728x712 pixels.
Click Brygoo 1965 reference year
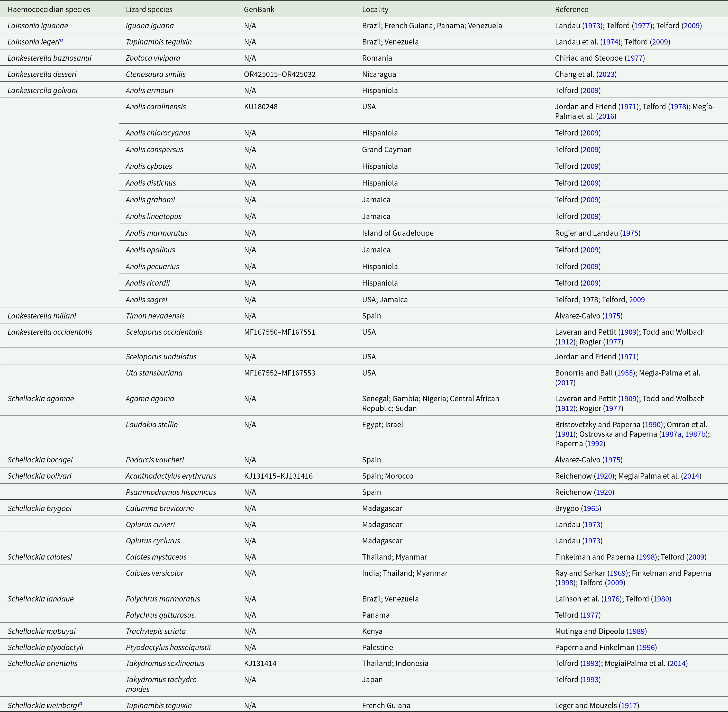point(591,508)
